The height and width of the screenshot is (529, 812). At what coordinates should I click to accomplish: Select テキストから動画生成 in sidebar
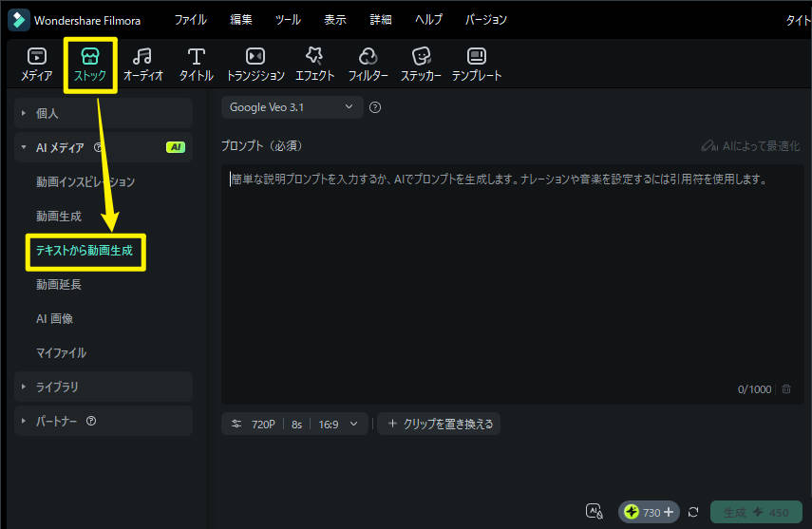(x=85, y=251)
